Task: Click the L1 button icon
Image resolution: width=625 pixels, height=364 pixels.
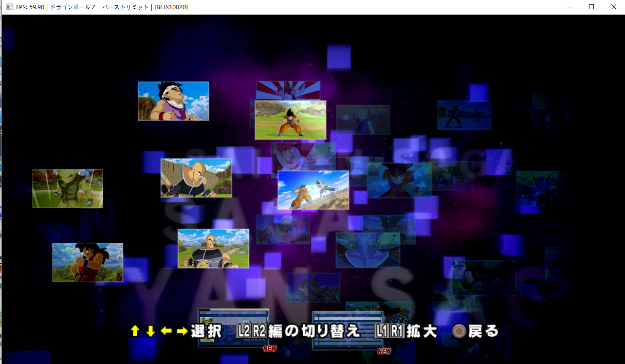Action: 383,331
